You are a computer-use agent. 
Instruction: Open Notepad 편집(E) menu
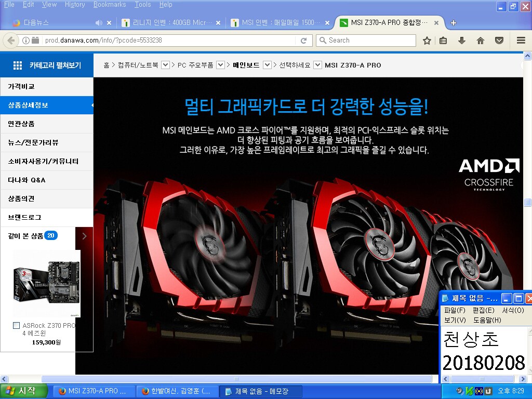click(484, 310)
